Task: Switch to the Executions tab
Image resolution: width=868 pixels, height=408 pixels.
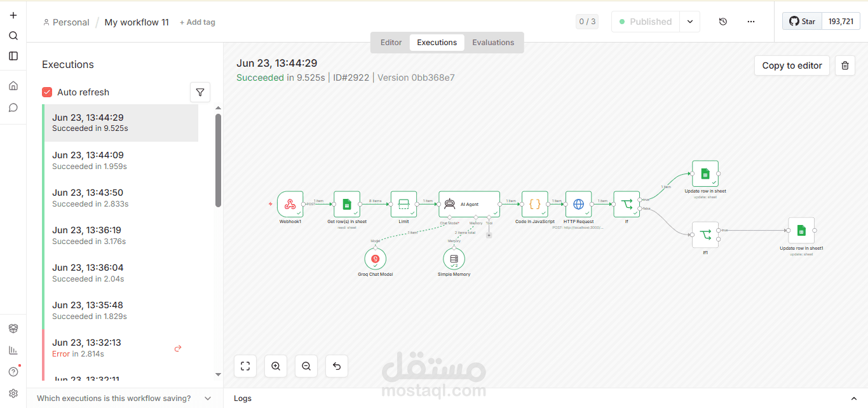Action: 437,43
